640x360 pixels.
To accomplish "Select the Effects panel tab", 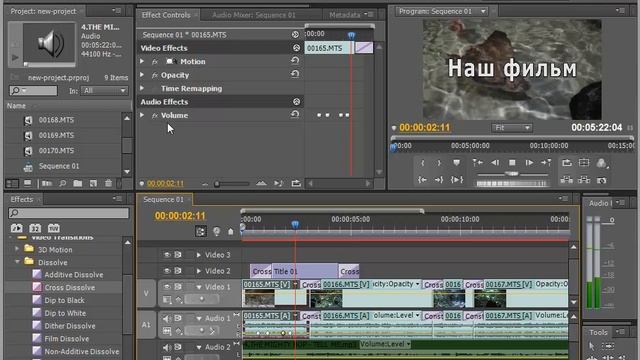I will [x=22, y=199].
